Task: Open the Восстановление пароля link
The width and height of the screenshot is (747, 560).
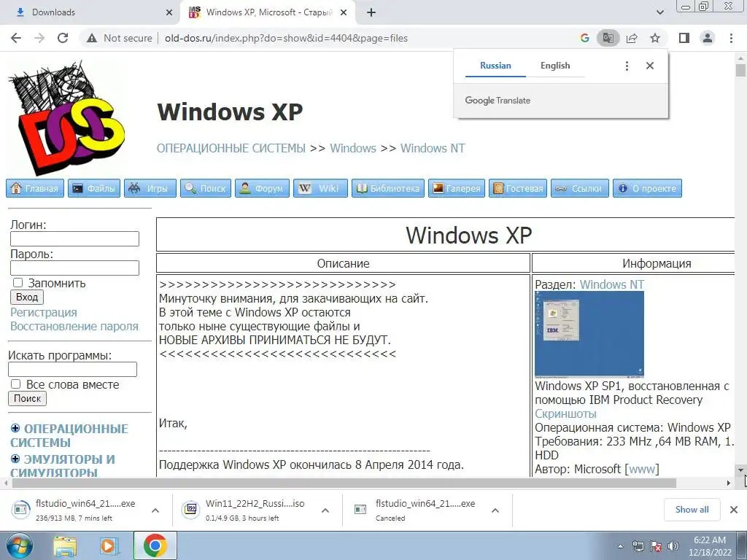Action: (74, 326)
